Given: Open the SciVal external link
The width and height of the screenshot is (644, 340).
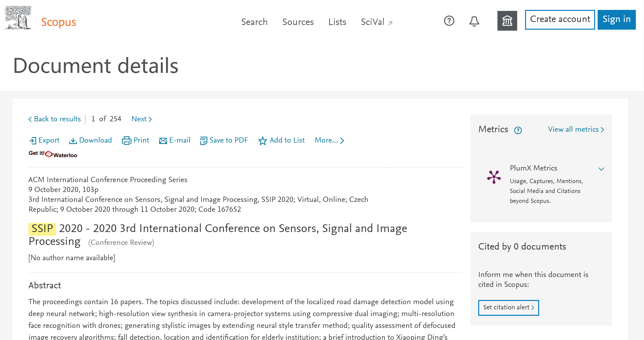Looking at the screenshot, I should tap(377, 22).
